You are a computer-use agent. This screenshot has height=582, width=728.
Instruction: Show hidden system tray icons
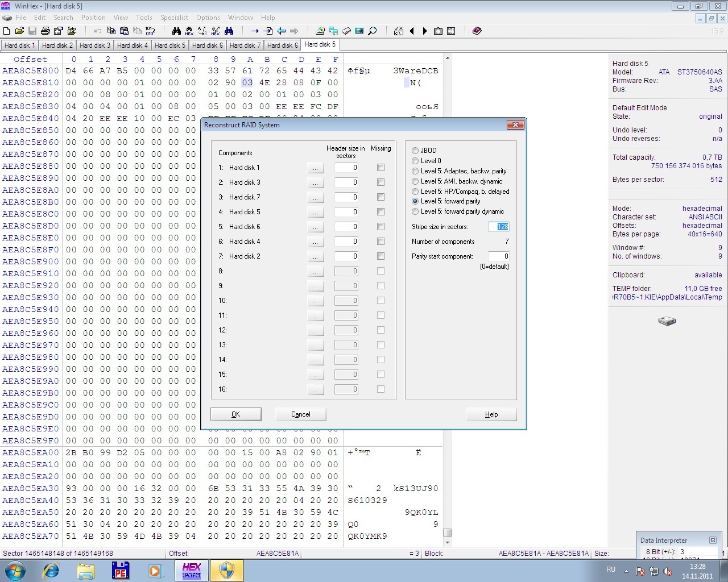tap(626, 571)
